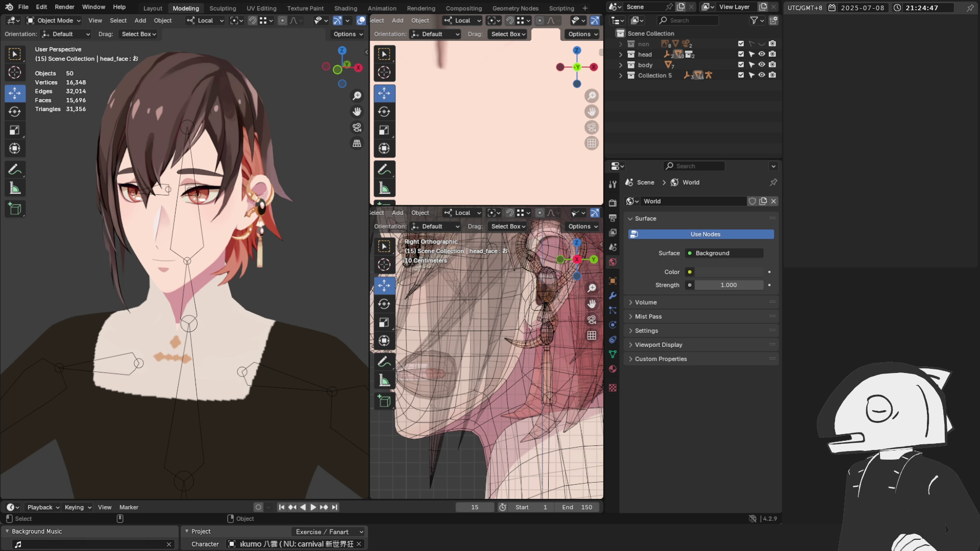Hide the body collection eye icon

coord(762,65)
